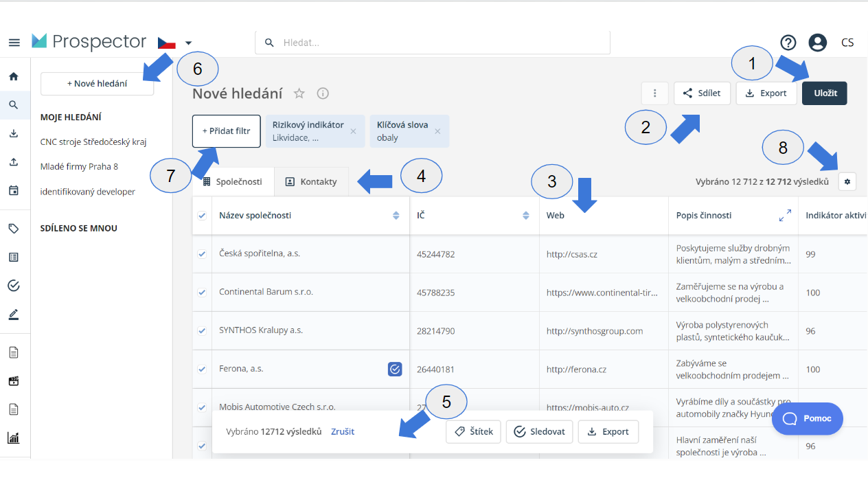Click IČ value 28214790
The height and width of the screenshot is (489, 868).
pos(435,331)
